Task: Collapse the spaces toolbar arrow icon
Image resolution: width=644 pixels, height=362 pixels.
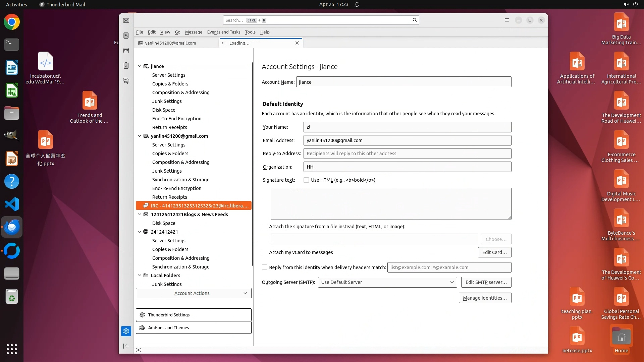Action: 126,346
